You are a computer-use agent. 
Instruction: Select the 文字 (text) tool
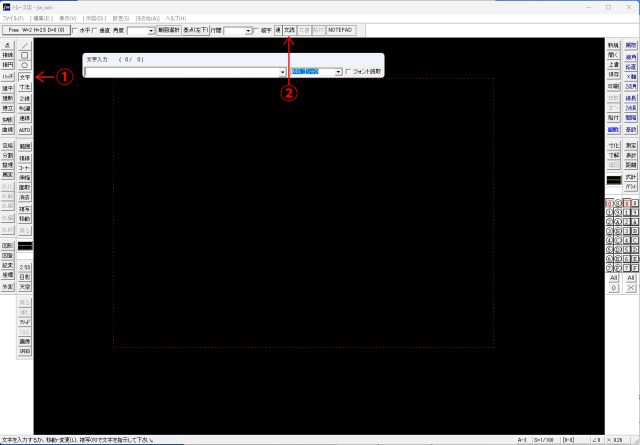tap(25, 77)
